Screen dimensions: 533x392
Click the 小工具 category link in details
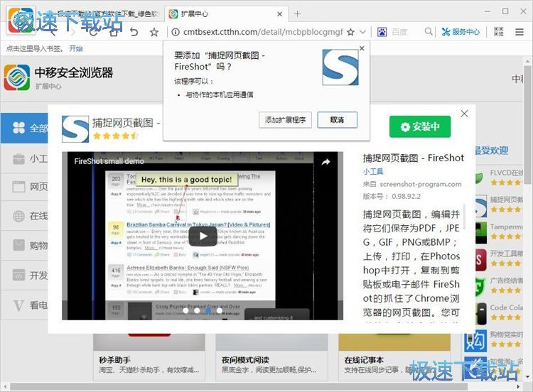[x=373, y=172]
